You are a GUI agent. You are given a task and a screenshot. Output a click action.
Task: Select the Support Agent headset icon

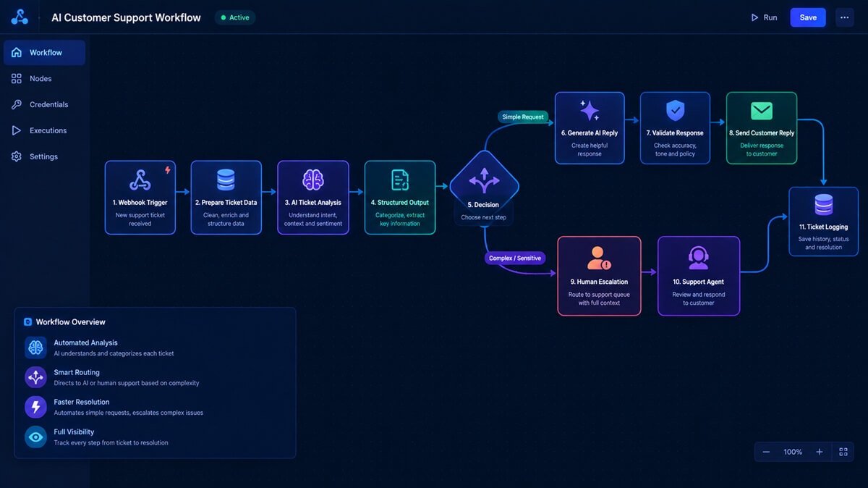[x=698, y=258]
